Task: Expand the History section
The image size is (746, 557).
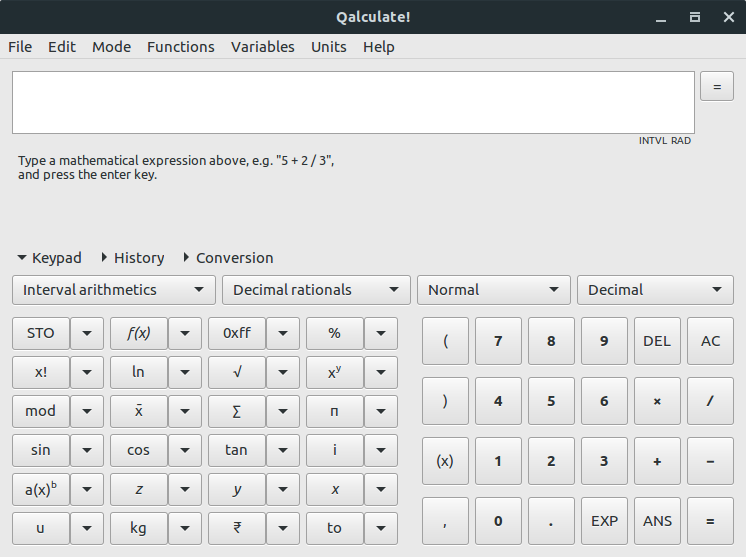Action: [x=133, y=258]
